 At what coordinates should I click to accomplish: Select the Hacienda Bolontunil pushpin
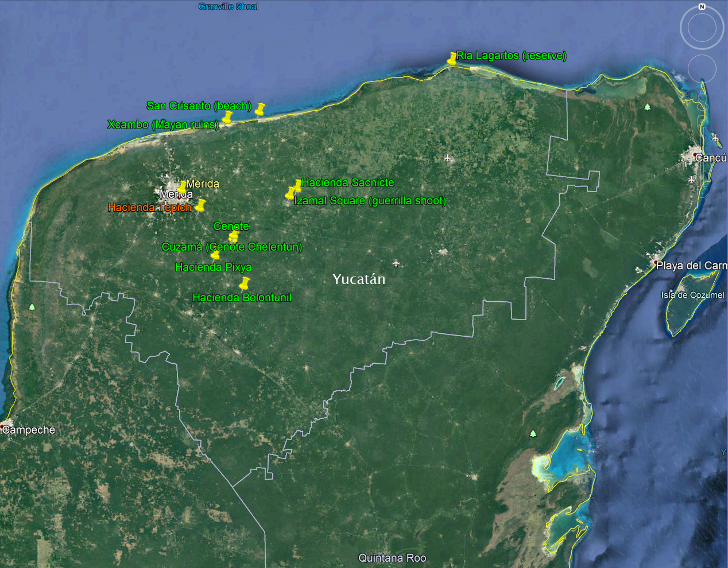coord(245,283)
